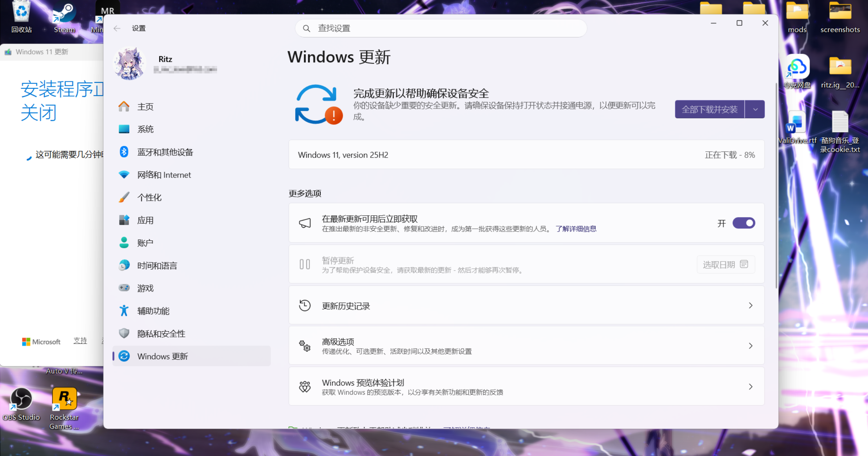Click Microsoft logo in the update installer window

41,342
